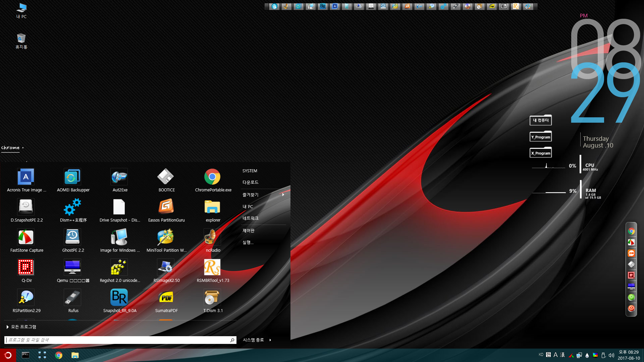Open Aut2Exe program icon in start menu

point(119,180)
